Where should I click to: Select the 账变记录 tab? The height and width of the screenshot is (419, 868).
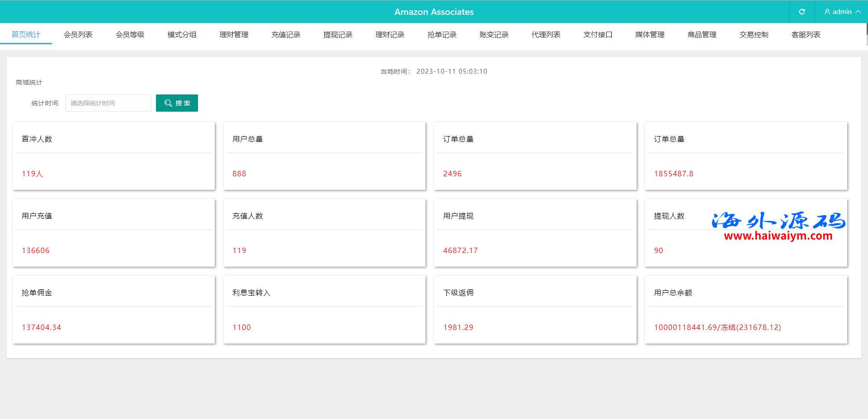point(494,35)
